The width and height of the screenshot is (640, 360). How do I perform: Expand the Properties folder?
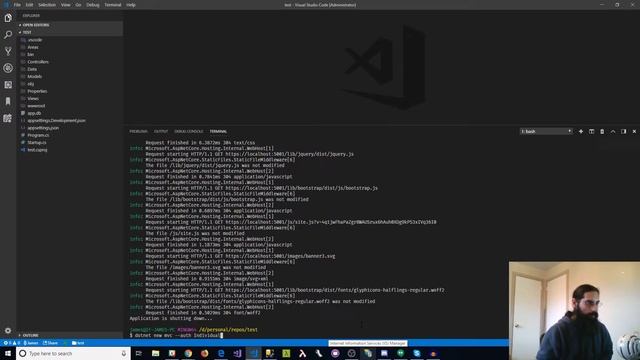coord(37,91)
